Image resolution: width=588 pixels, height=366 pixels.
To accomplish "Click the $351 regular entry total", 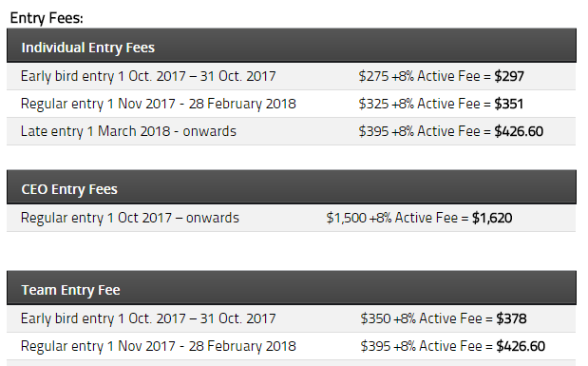I will [x=508, y=104].
